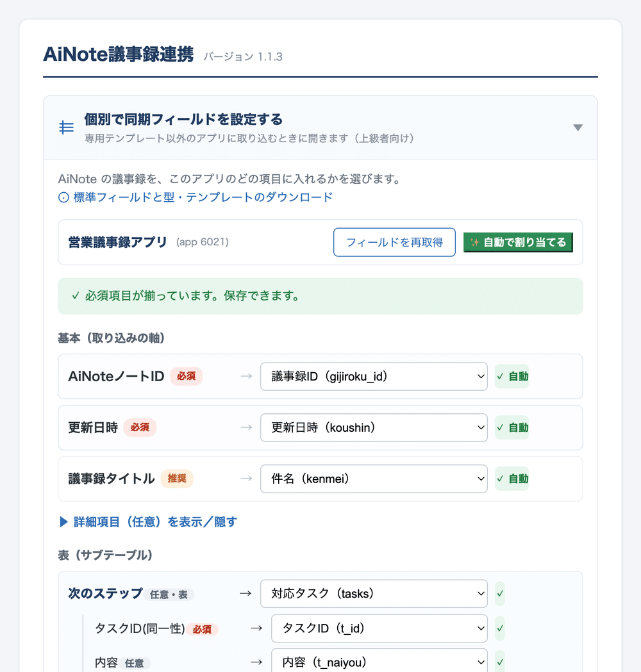The width and height of the screenshot is (641, 672).
Task: Click the 必須 badge next to 更新日時
Action: click(140, 427)
